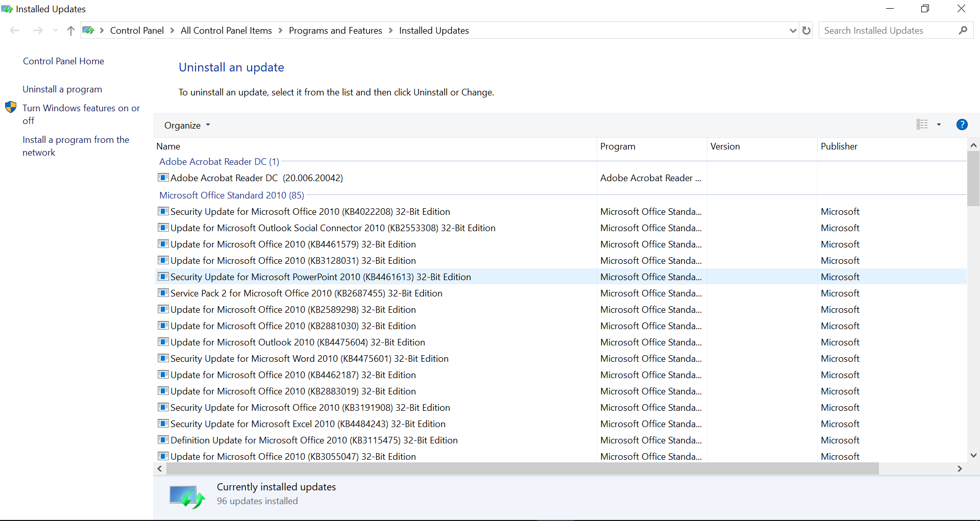Click icon for Definition Update KB3115475
This screenshot has height=521, width=980.
(163, 440)
